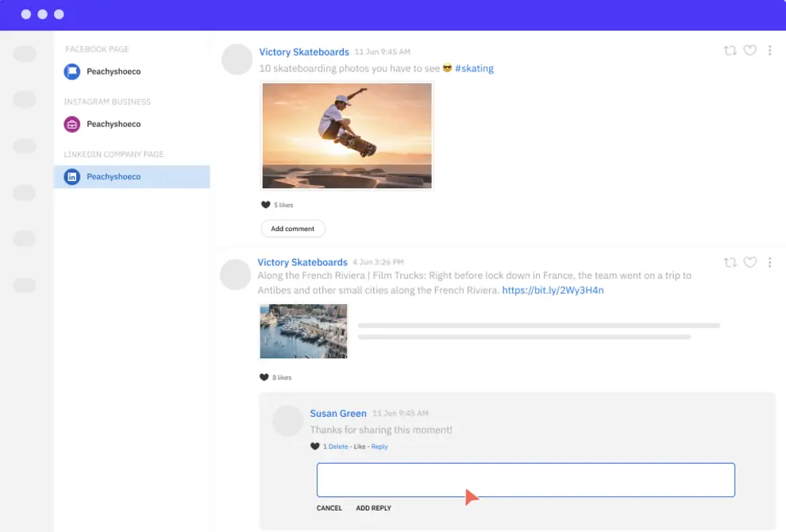
Task: Like the French Riviera post
Action: (750, 263)
